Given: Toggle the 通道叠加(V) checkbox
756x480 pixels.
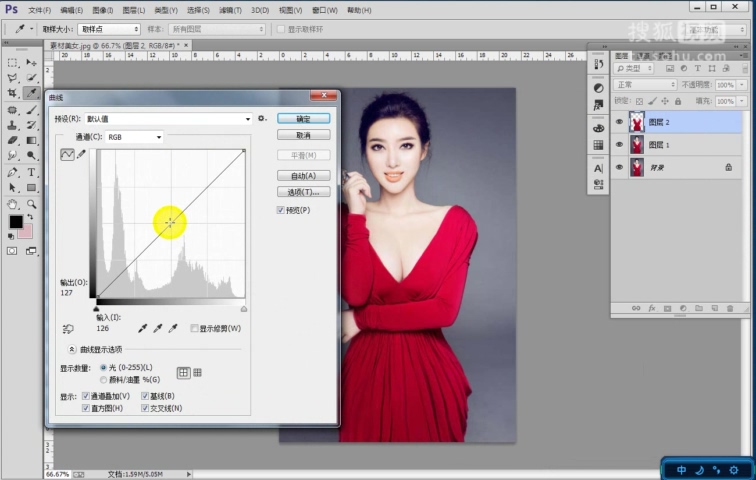Looking at the screenshot, I should click(86, 396).
